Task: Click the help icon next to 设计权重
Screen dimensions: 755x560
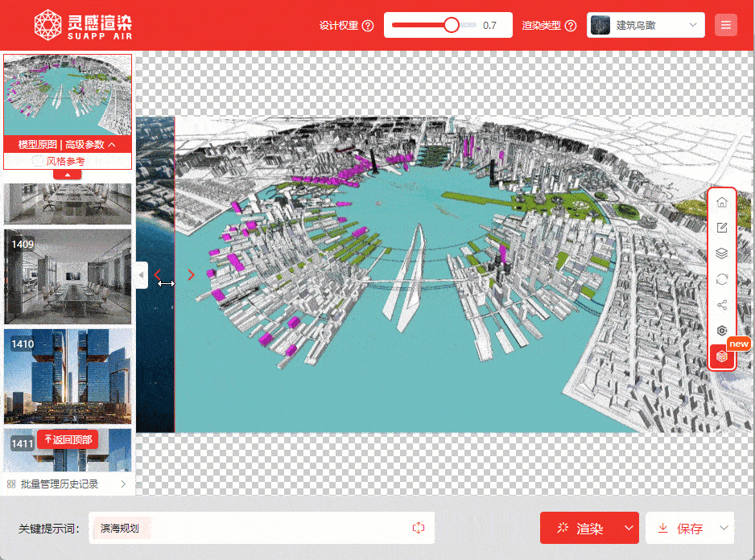Action: (x=369, y=26)
